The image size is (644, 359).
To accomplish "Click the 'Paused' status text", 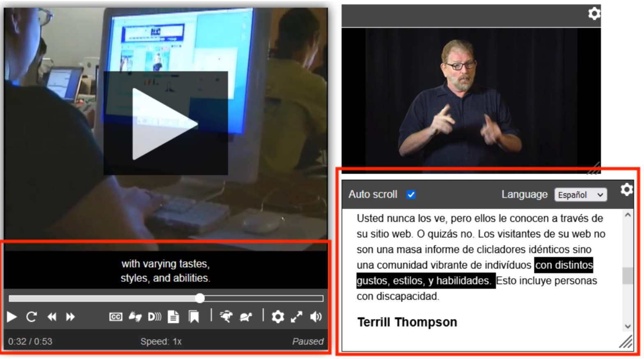I will point(308,342).
